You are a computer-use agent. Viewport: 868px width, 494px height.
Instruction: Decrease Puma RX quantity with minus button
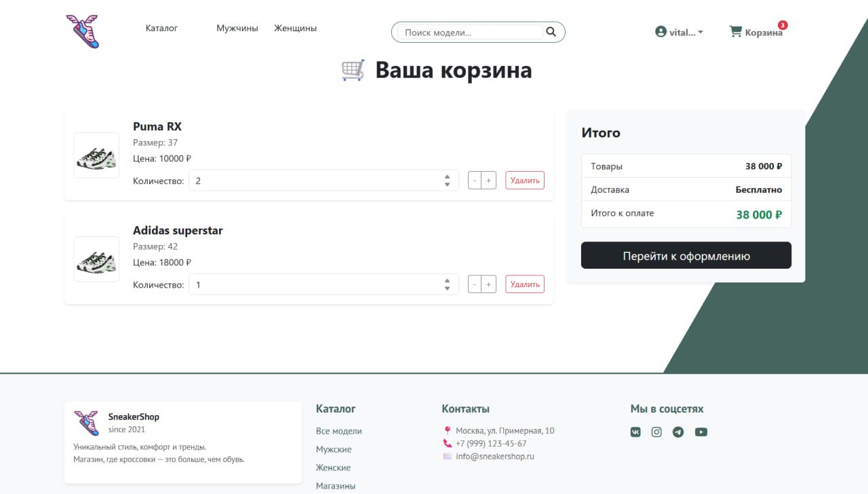475,180
